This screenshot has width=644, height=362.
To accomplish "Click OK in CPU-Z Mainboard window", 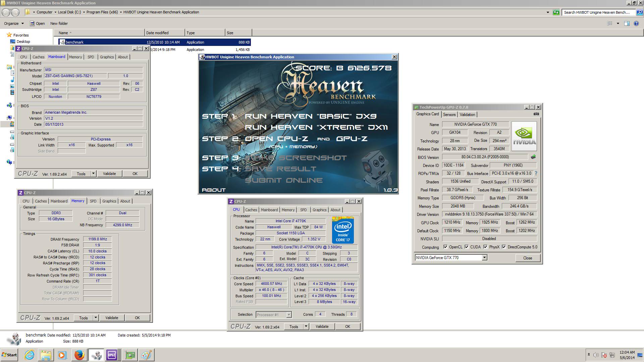I will (135, 174).
